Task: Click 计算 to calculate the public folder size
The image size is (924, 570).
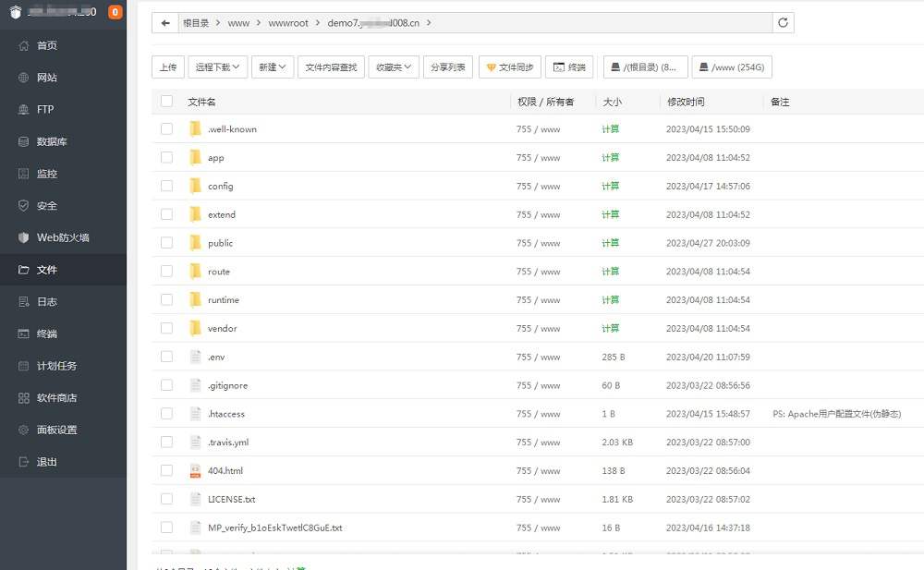Action: (x=611, y=242)
